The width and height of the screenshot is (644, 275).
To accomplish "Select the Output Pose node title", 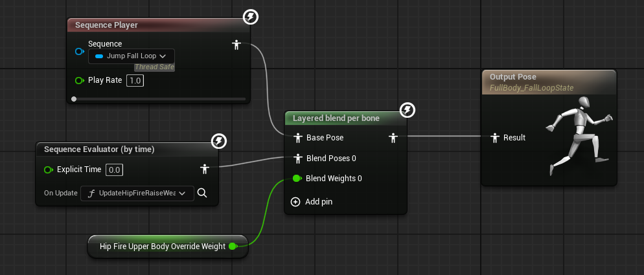I will [512, 77].
